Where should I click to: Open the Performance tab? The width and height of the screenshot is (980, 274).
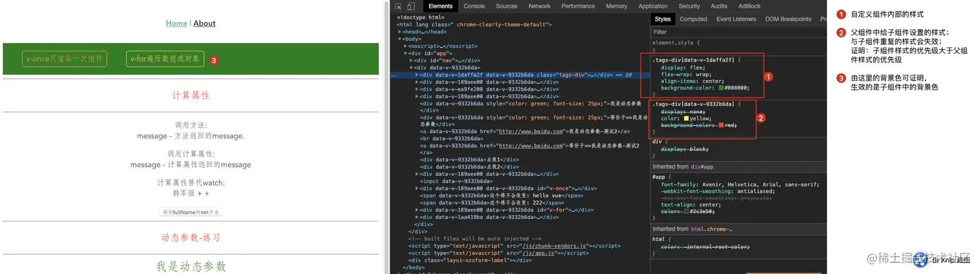578,6
